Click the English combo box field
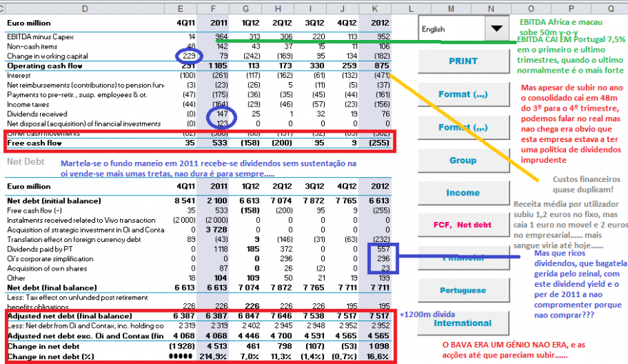This screenshot has height=364, width=628. 452,29
